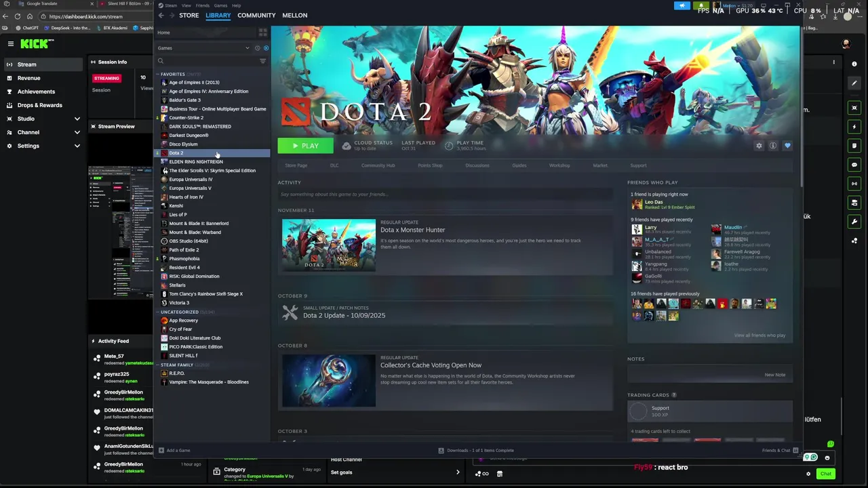Open Dota 2 settings gear icon
Image resolution: width=868 pixels, height=488 pixels.
759,146
